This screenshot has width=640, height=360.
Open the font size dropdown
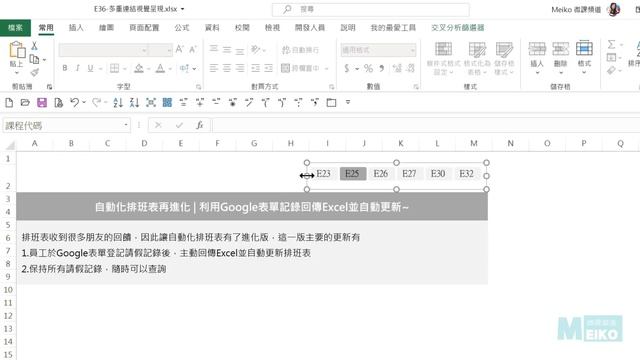pyautogui.click(x=169, y=50)
